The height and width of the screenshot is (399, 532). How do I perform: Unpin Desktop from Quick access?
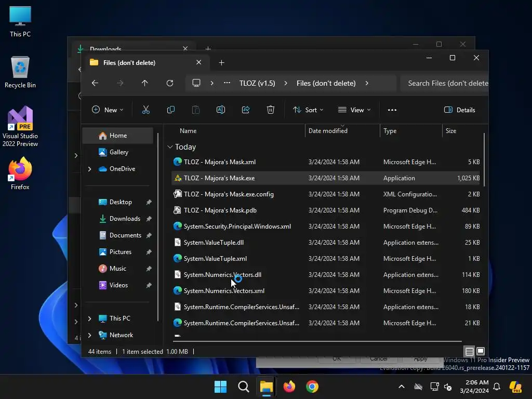[149, 202]
